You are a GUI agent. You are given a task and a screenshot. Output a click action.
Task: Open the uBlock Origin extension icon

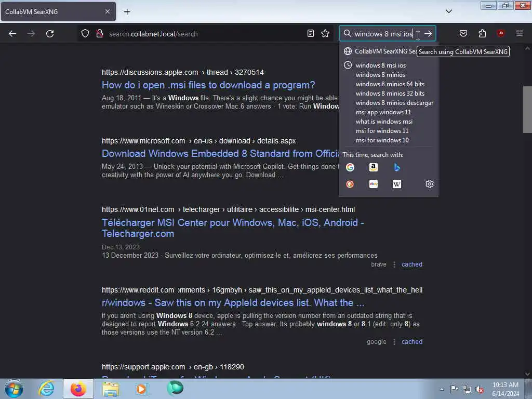(500, 33)
